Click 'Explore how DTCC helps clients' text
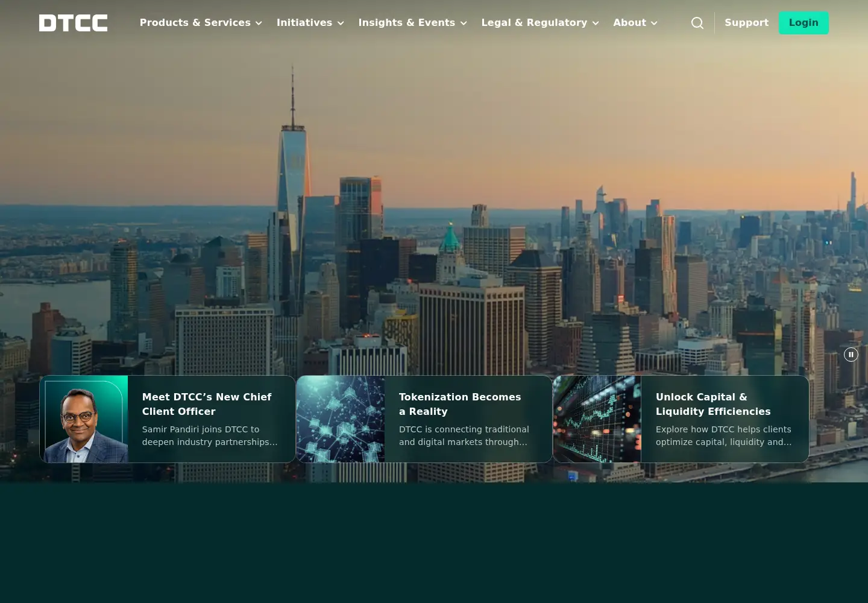 click(x=723, y=435)
